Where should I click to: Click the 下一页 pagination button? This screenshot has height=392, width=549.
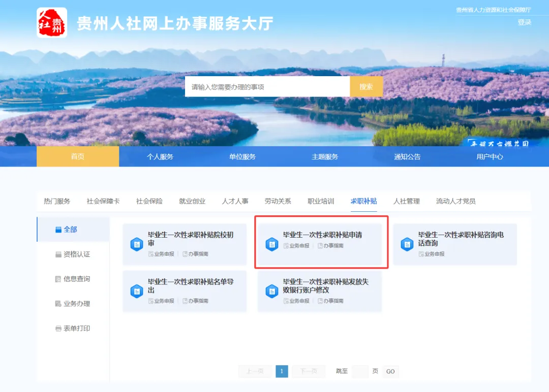click(x=309, y=371)
